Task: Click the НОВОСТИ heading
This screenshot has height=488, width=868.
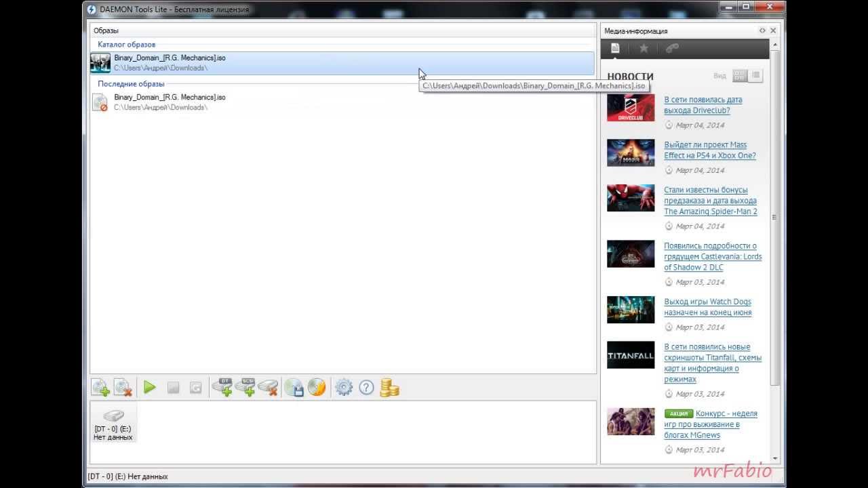Action: pyautogui.click(x=631, y=77)
